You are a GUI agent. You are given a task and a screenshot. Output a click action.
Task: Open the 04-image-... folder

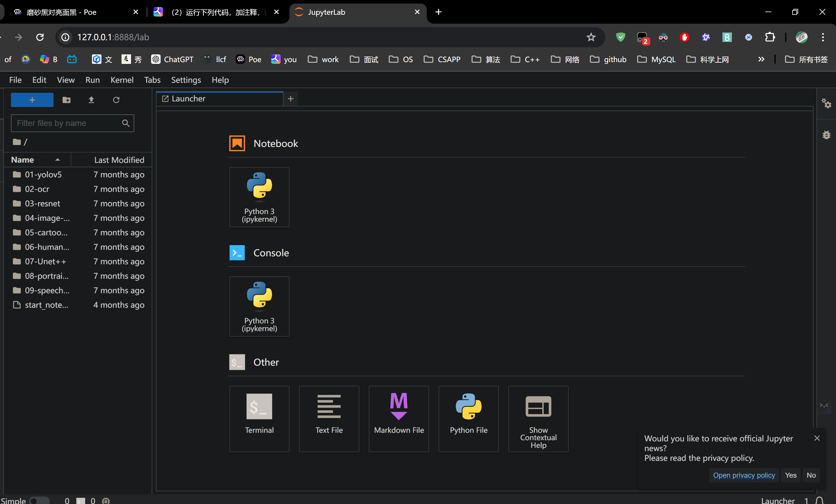pos(78,218)
